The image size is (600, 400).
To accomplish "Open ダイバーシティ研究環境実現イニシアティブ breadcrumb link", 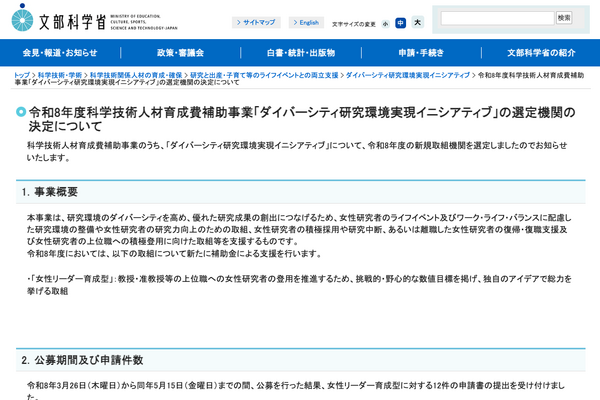I will click(408, 75).
